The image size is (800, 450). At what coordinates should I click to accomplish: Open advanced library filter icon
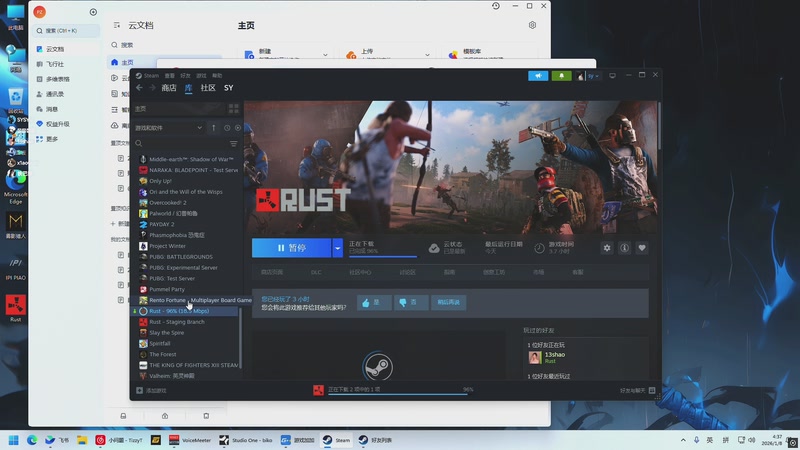pos(234,144)
